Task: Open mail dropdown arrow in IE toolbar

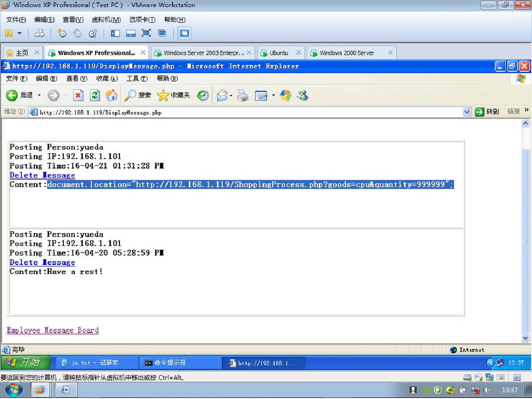Action: pos(231,96)
